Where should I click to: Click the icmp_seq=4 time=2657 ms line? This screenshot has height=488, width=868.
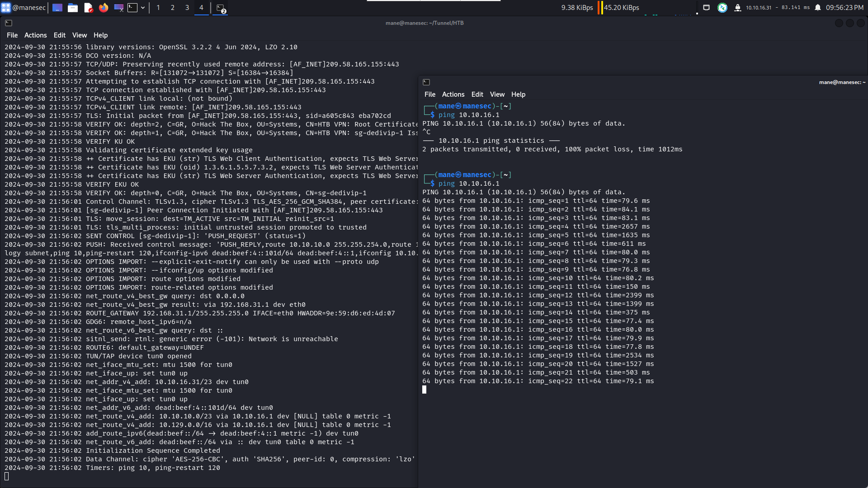click(x=536, y=226)
